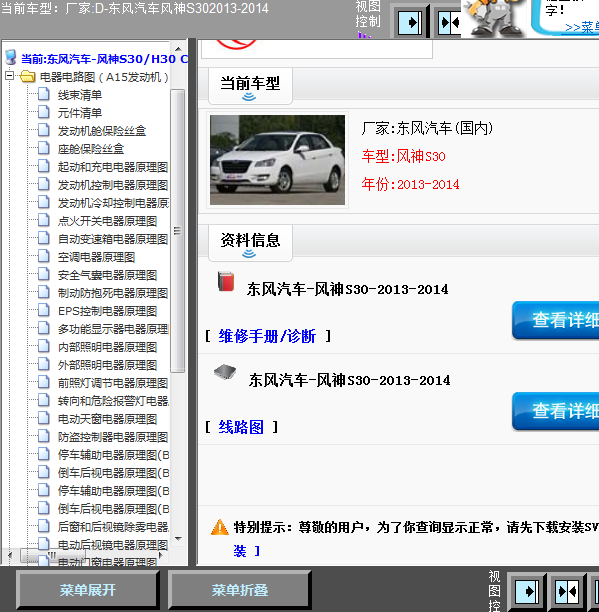Open 线束清单 in the tree
Viewport: 599px width, 612px height.
(80, 95)
